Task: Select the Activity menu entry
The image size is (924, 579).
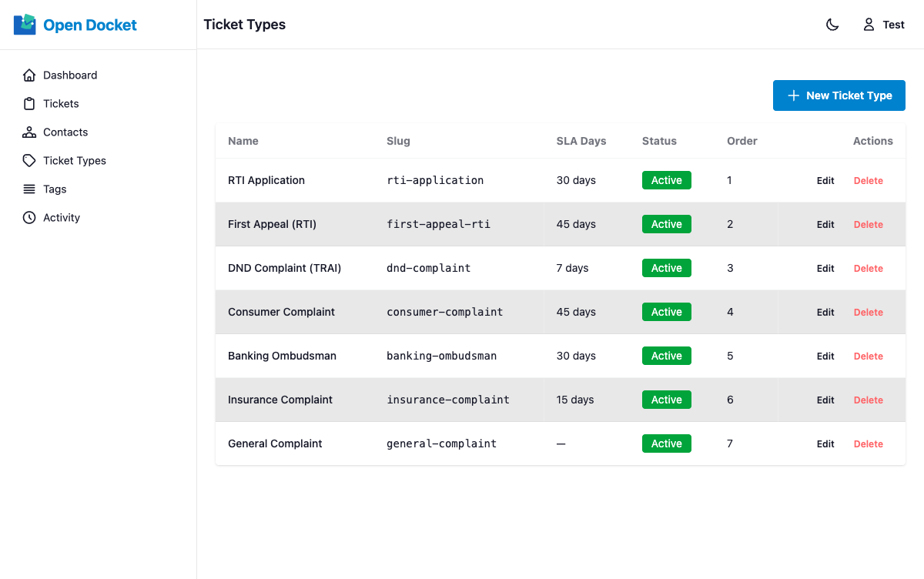Action: tap(60, 217)
